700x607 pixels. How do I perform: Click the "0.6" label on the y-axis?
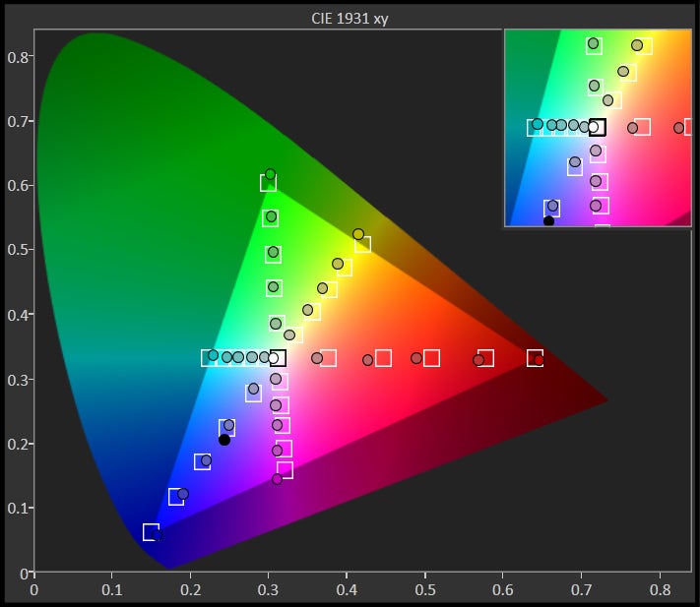pos(18,186)
